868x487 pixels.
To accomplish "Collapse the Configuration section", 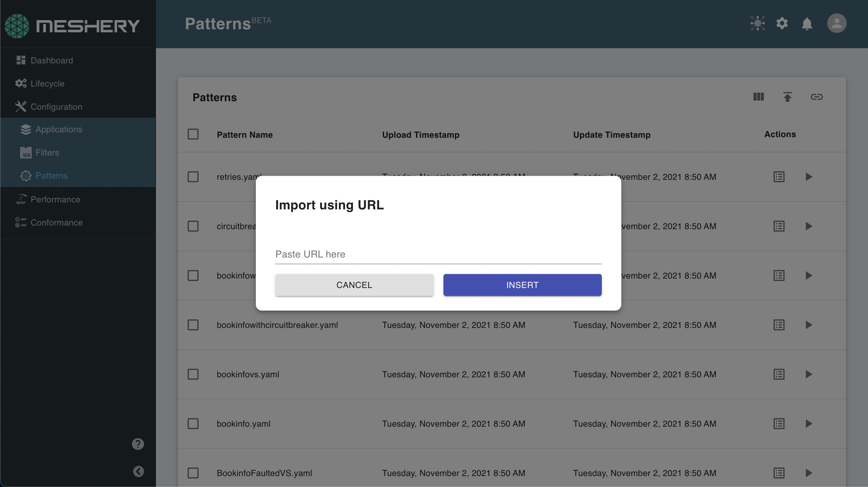I will (56, 107).
